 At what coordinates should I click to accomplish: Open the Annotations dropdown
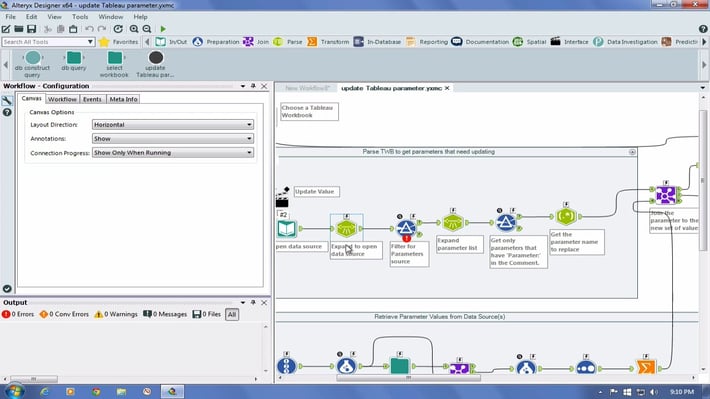173,139
